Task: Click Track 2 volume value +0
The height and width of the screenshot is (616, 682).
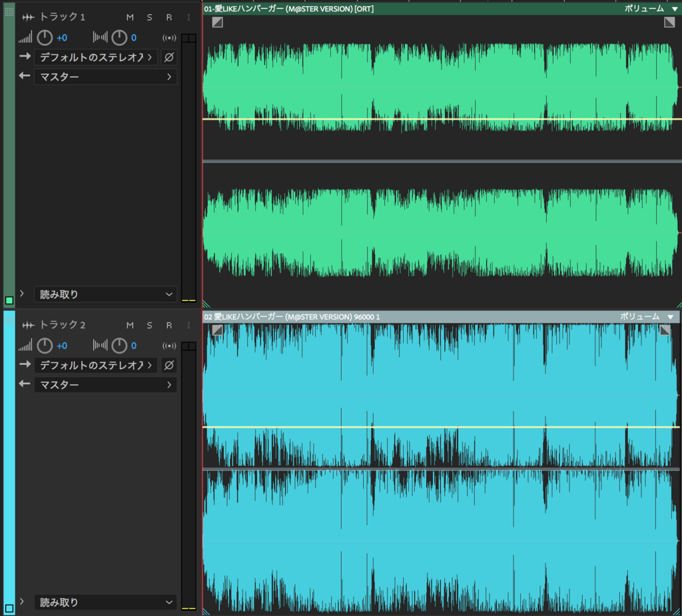Action: click(62, 346)
